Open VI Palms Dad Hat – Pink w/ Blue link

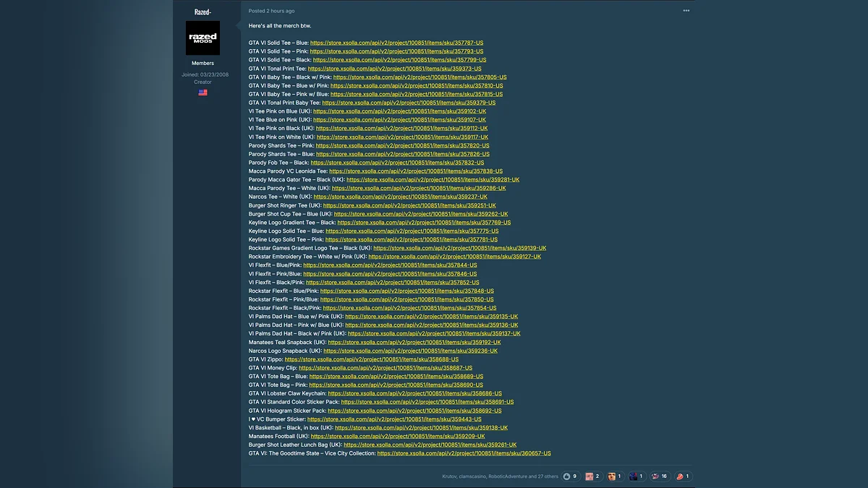[431, 325]
